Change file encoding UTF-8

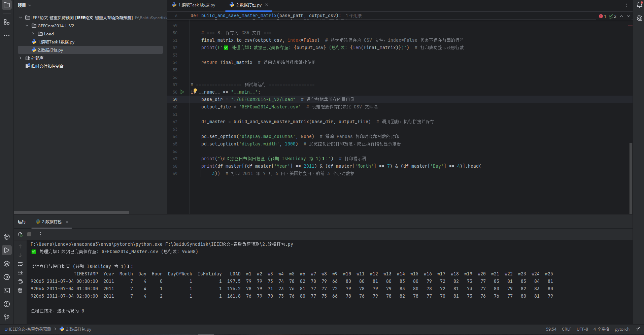click(x=582, y=329)
